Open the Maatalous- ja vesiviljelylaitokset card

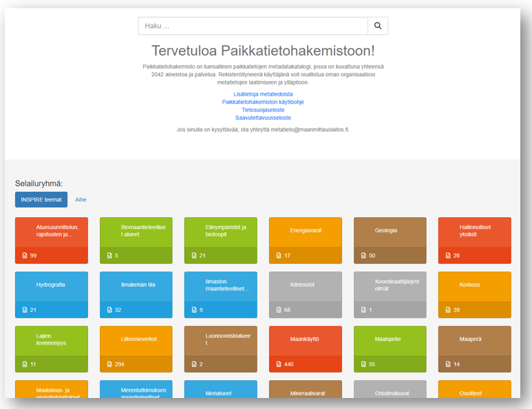[x=52, y=389]
